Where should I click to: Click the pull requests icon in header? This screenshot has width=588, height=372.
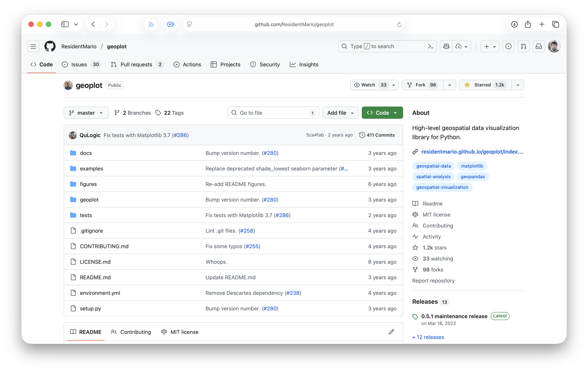(x=523, y=46)
